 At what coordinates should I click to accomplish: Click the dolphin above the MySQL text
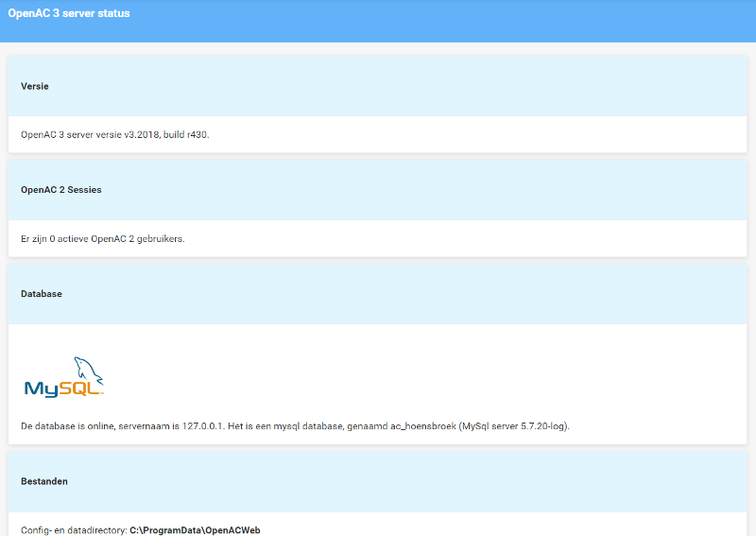(88, 368)
